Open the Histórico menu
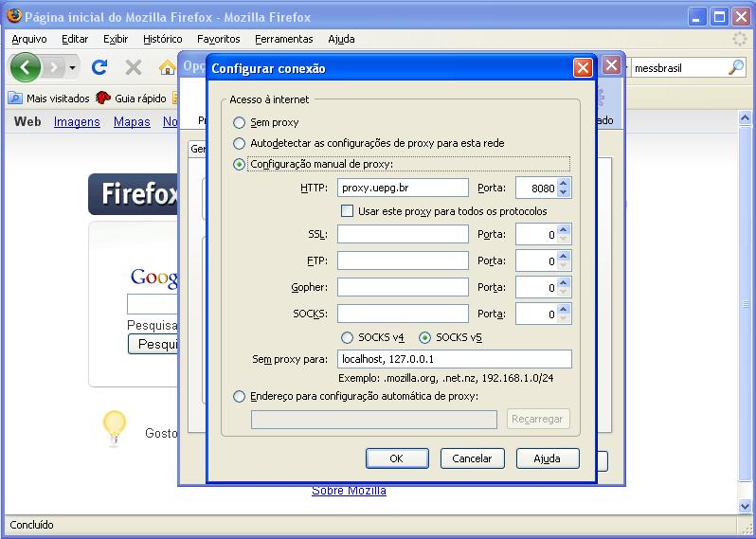The height and width of the screenshot is (539, 756). pos(163,39)
